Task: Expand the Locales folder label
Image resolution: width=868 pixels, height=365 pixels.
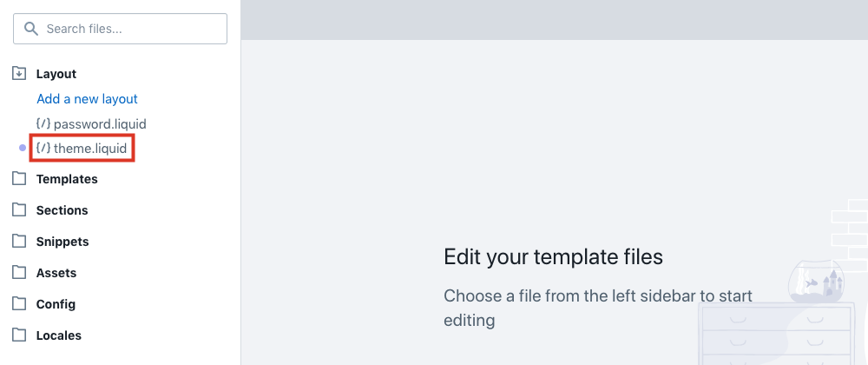Action: pos(59,335)
